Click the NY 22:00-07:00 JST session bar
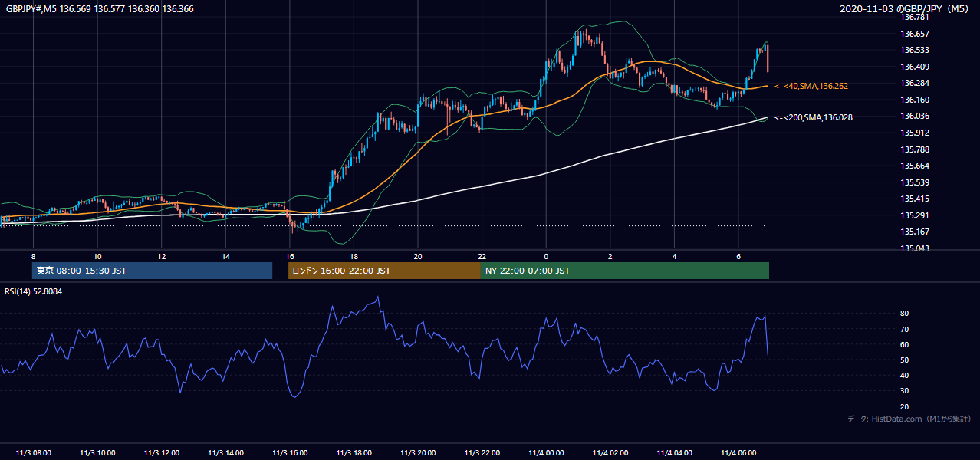 (x=625, y=271)
